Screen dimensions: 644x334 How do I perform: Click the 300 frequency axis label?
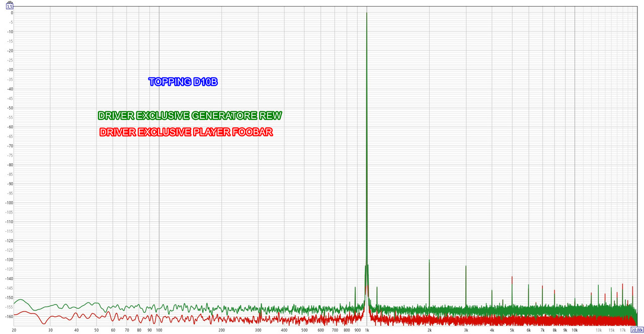click(258, 330)
